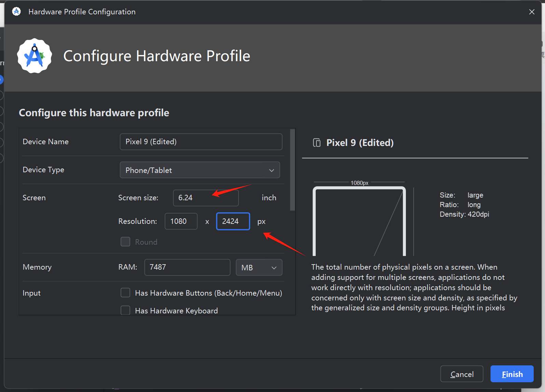Screen dimensions: 545x392
Task: Click the Screen size input field
Action: (x=206, y=198)
